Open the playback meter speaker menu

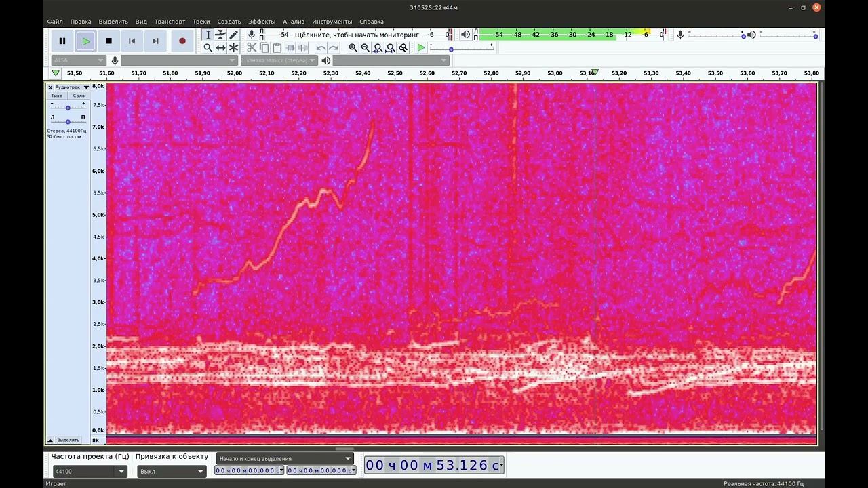point(465,35)
